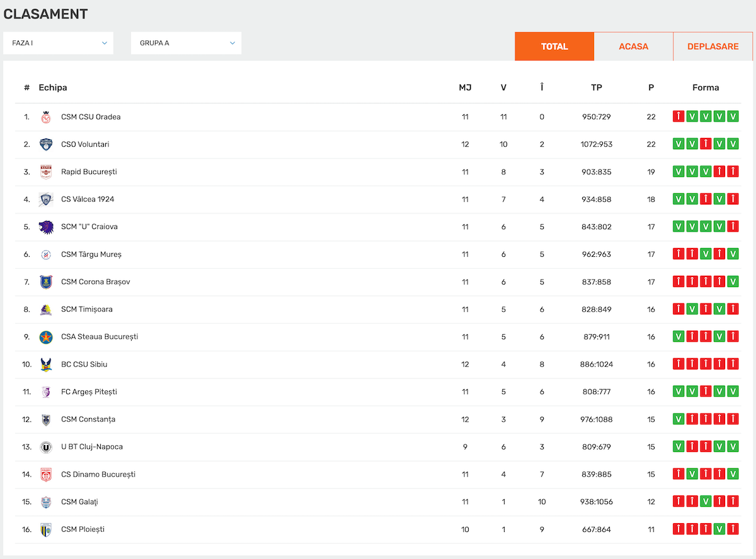Switch to the ACASA tab
Viewport: 756px width, 559px height.
click(633, 47)
